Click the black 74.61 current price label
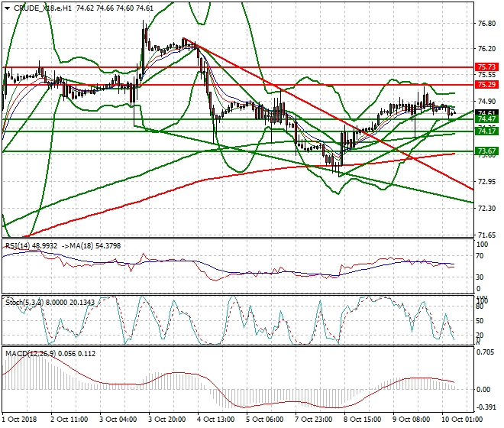The height and width of the screenshot is (428, 504). (487, 113)
